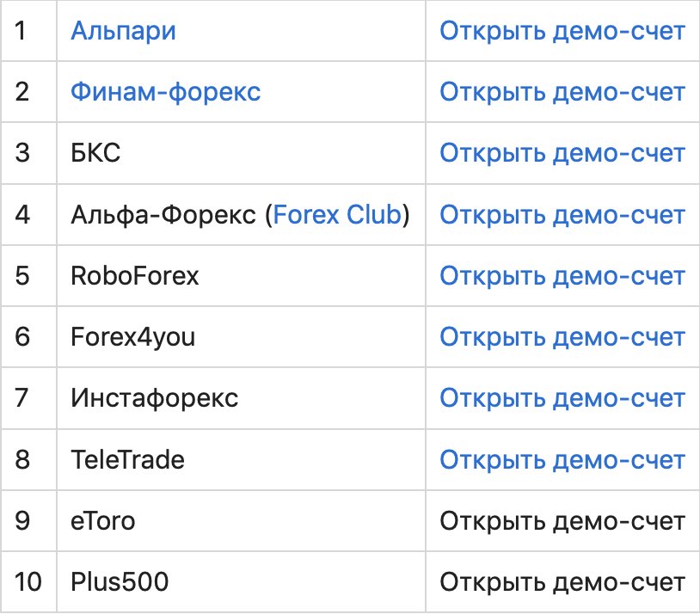The image size is (700, 614).
Task: Click Открыть демо-счет for Forex4you
Action: pyautogui.click(x=562, y=337)
